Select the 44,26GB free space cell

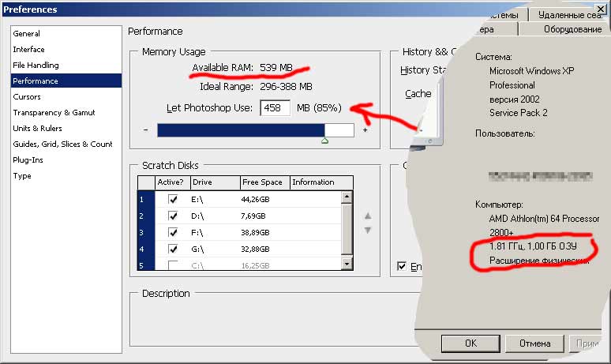255,200
